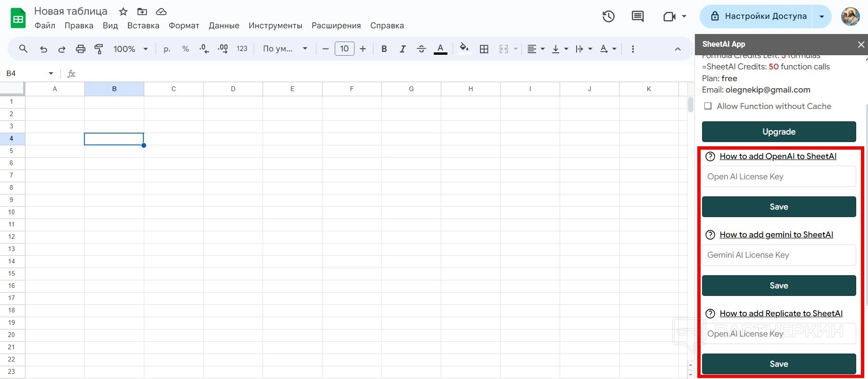Viewport: 868px width, 379px height.
Task: Open the comments panel icon
Action: click(637, 17)
